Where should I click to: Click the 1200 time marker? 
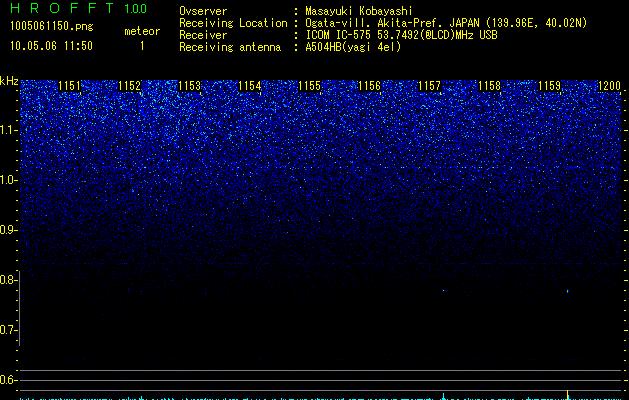click(x=609, y=85)
